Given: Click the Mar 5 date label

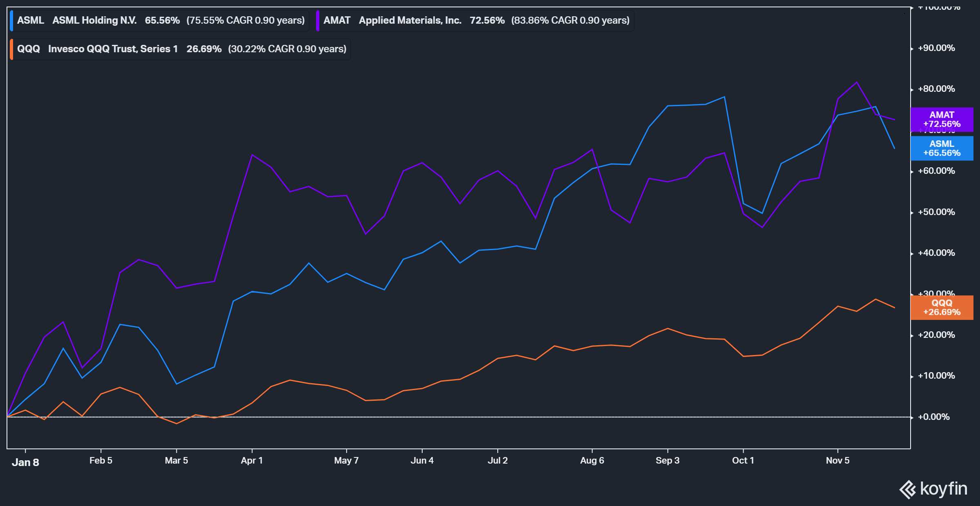Looking at the screenshot, I should pos(176,460).
